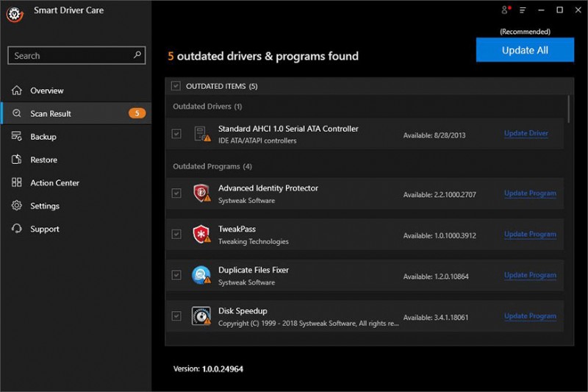Click the user account icon in title bar
The width and height of the screenshot is (588, 392).
(x=505, y=10)
